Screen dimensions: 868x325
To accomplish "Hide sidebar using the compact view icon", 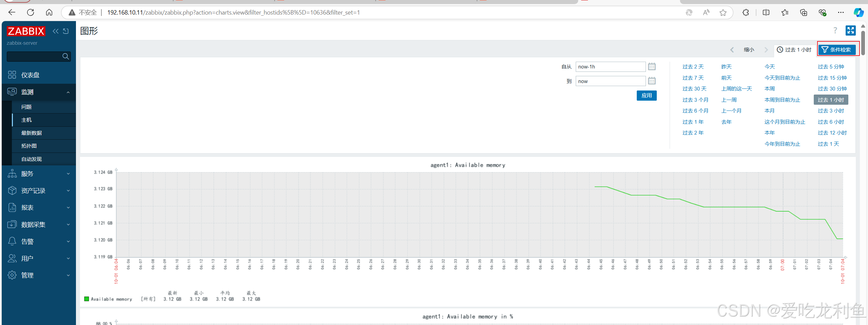I will pos(66,31).
